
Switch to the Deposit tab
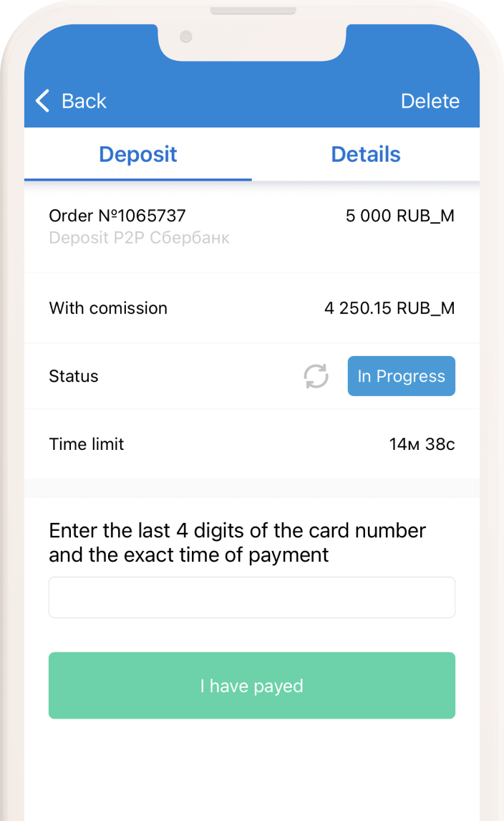click(138, 154)
